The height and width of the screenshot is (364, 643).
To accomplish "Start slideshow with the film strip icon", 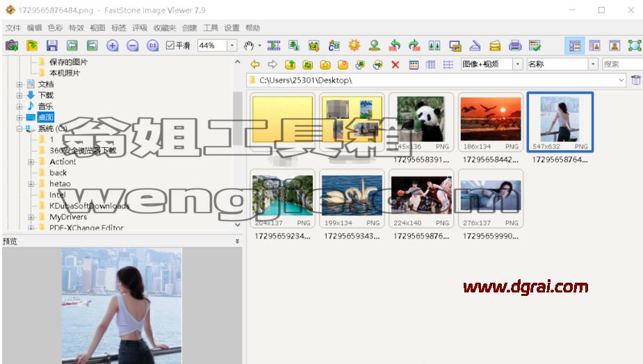I will (x=273, y=45).
